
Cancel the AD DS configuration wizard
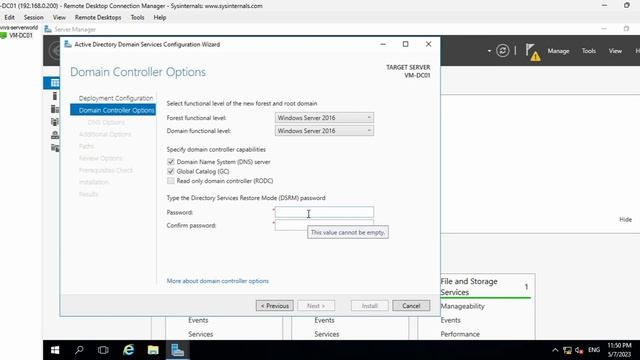point(411,306)
